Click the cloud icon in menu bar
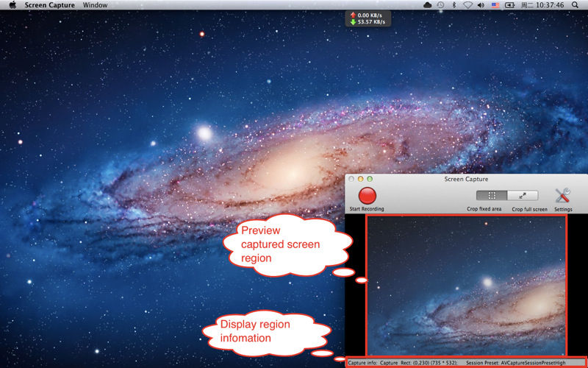 [427, 5]
